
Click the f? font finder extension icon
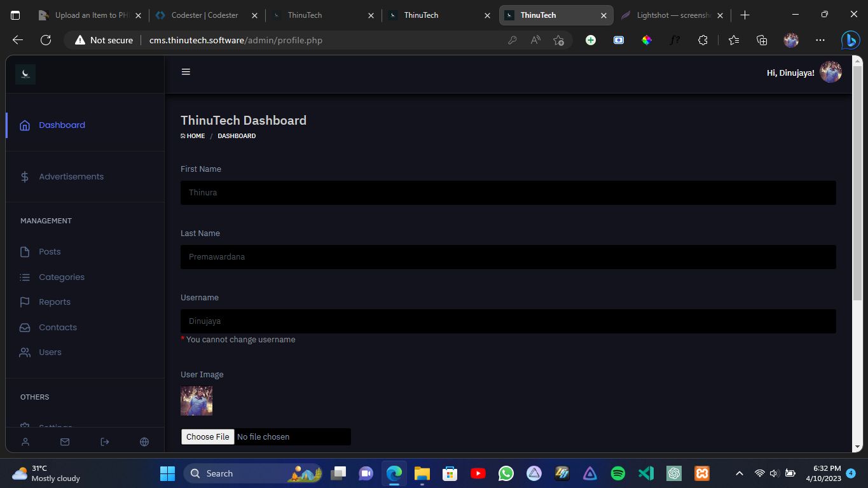[x=675, y=40]
